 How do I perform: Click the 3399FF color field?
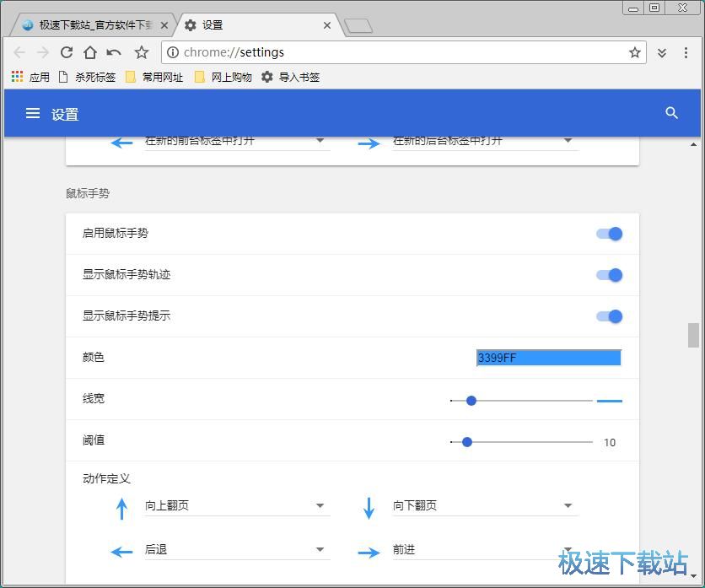click(548, 358)
